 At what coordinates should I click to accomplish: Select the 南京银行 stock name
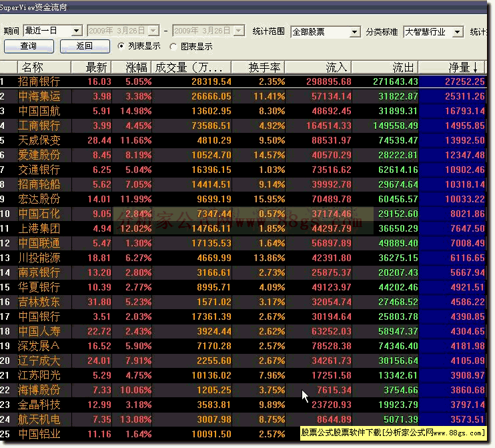click(39, 272)
